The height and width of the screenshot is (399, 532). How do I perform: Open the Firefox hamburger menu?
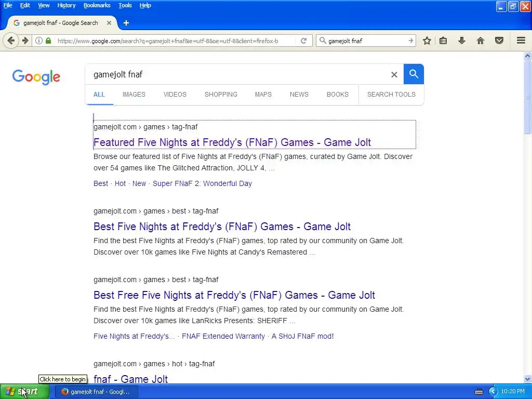pos(521,41)
